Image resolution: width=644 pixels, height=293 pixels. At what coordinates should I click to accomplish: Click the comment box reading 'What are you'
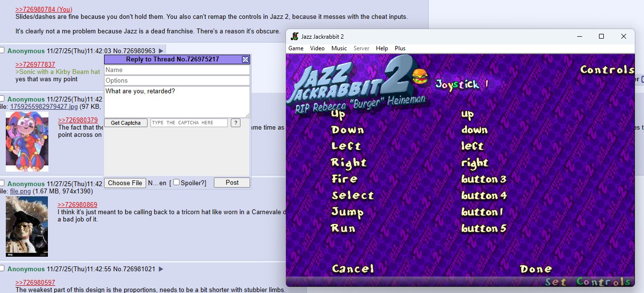click(177, 102)
